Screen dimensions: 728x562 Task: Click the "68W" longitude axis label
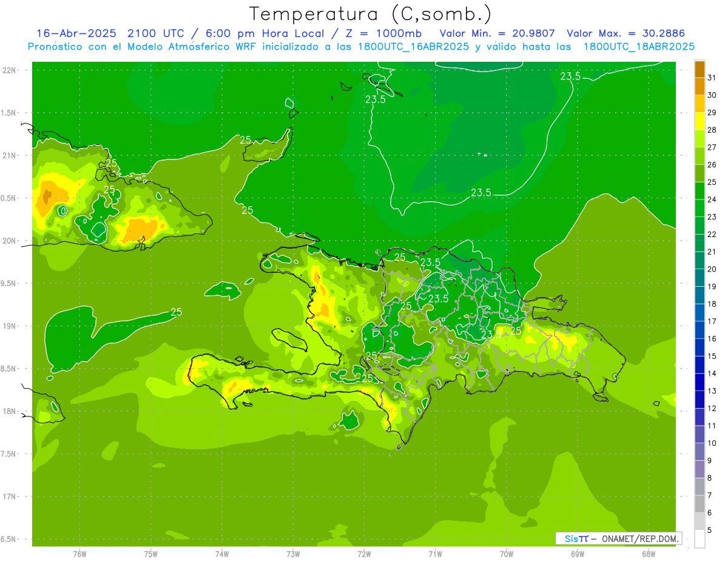point(649,554)
